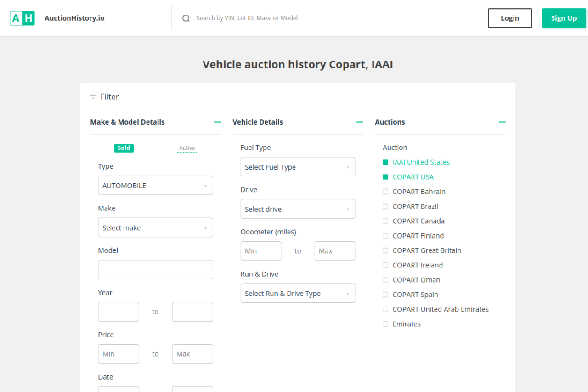Open the Select make dropdown
The image size is (588, 392).
click(x=155, y=228)
